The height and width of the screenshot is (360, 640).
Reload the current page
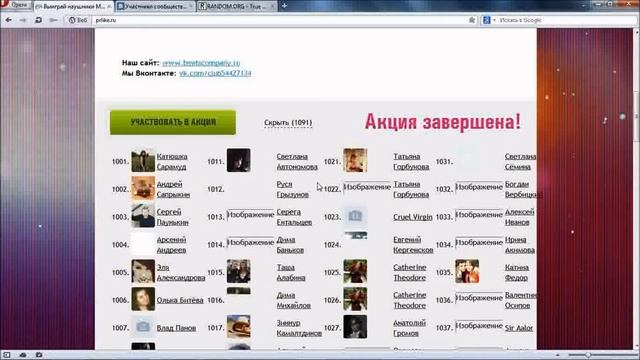pos(38,20)
